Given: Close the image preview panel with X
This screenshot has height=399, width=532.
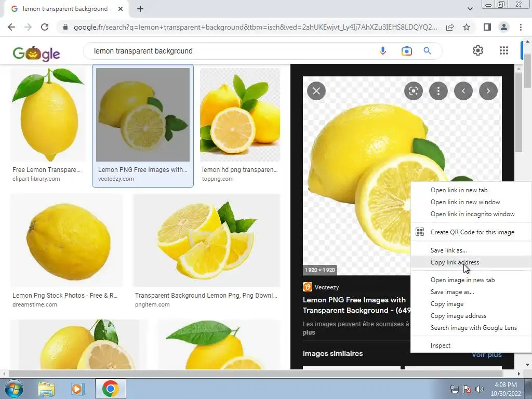Looking at the screenshot, I should (x=316, y=91).
